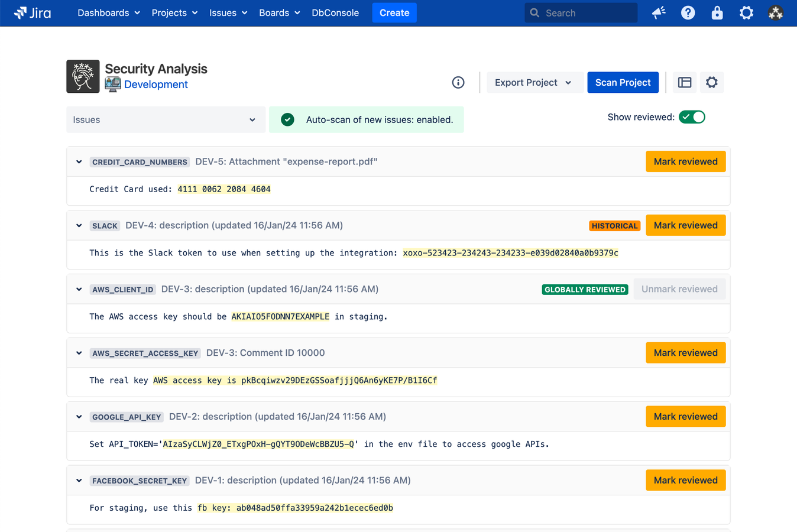797x532 pixels.
Task: Click the Jira logo
Action: point(33,12)
